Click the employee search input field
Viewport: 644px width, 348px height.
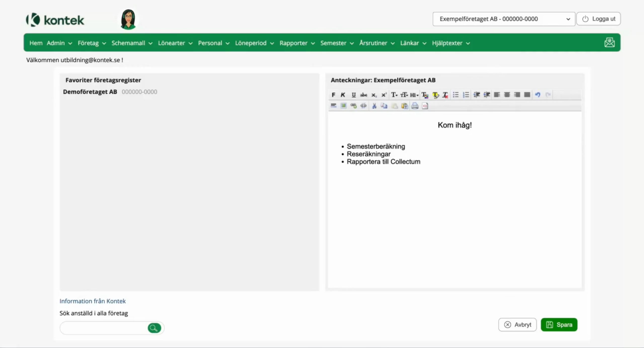pos(103,328)
